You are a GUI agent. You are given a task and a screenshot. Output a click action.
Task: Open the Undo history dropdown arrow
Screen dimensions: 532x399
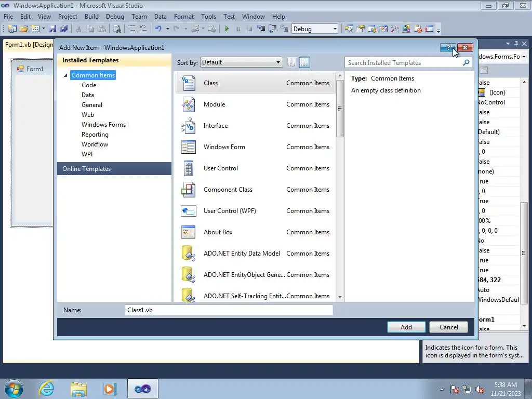168,29
